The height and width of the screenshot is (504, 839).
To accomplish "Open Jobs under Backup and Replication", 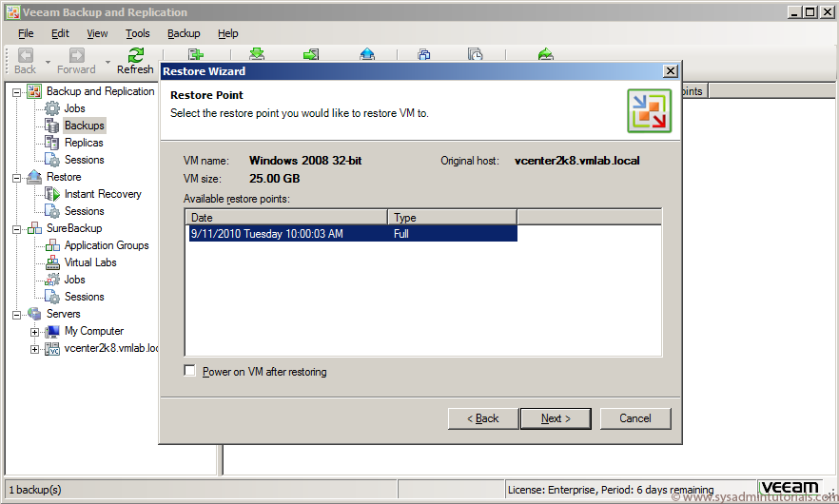I will (74, 108).
